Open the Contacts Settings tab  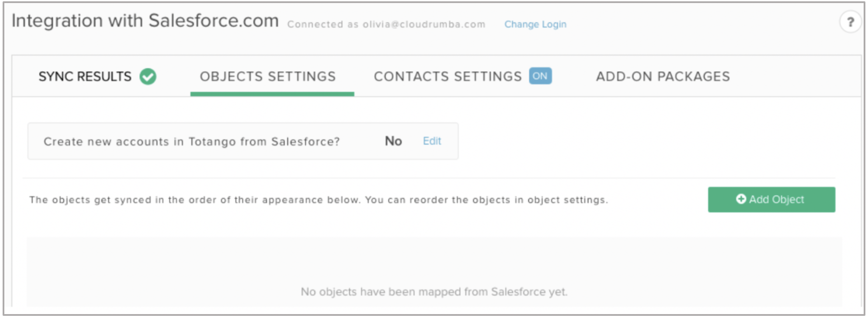click(x=448, y=76)
